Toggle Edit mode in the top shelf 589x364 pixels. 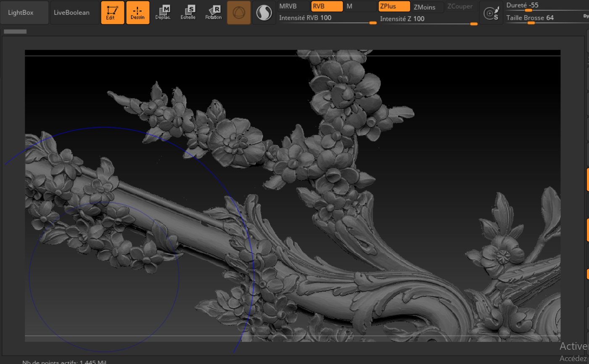(113, 13)
